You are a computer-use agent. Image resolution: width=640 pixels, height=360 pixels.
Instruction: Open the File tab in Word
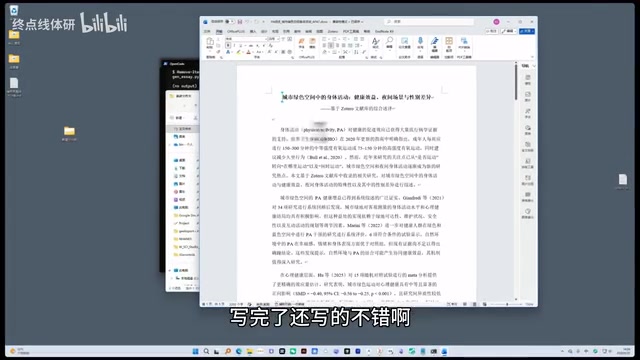pyautogui.click(x=207, y=31)
